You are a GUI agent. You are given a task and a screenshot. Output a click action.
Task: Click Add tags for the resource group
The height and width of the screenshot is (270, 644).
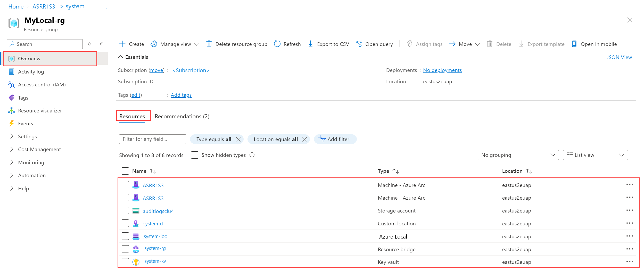(x=181, y=95)
